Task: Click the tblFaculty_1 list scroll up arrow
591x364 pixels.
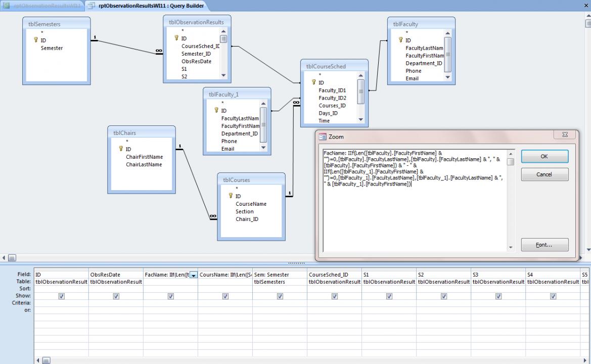Action: coord(263,104)
